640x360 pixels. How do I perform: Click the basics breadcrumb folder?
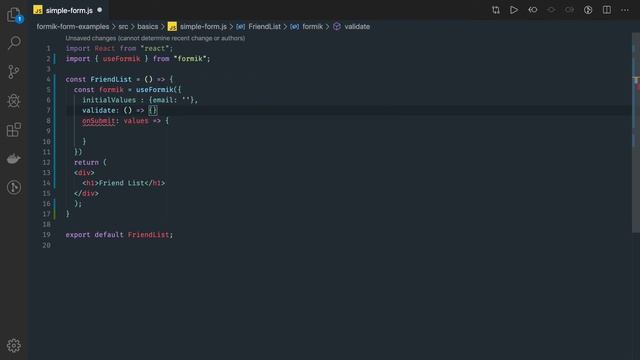coord(147,27)
